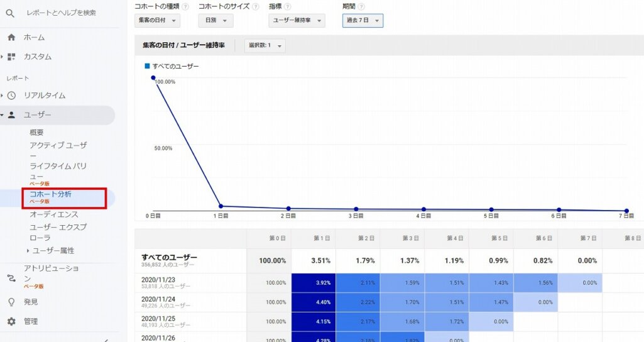Image resolution: width=644 pixels, height=342 pixels.
Task: Click the Attribution path icon
Action: click(x=11, y=279)
